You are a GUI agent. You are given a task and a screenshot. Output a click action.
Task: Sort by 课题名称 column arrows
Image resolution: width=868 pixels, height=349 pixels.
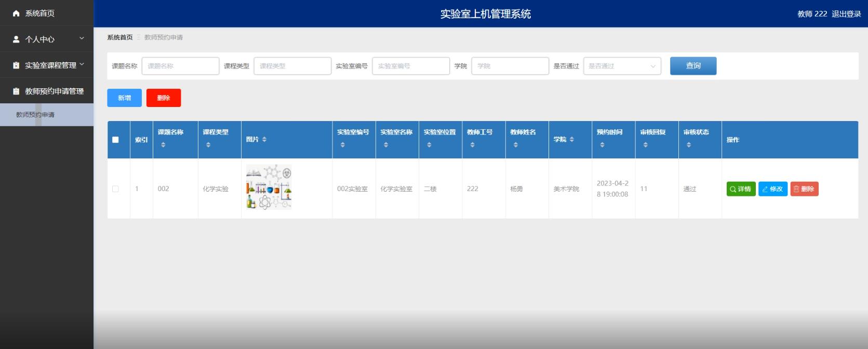click(163, 145)
